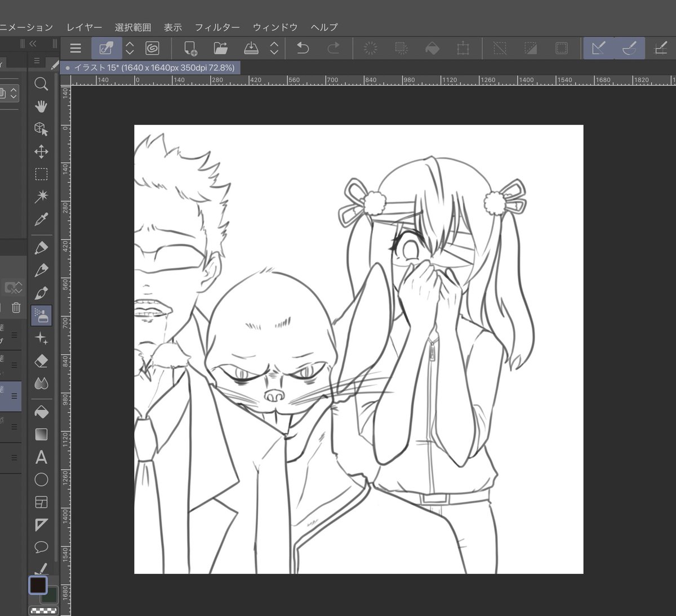Pick the Eyedropper tool

click(x=41, y=219)
